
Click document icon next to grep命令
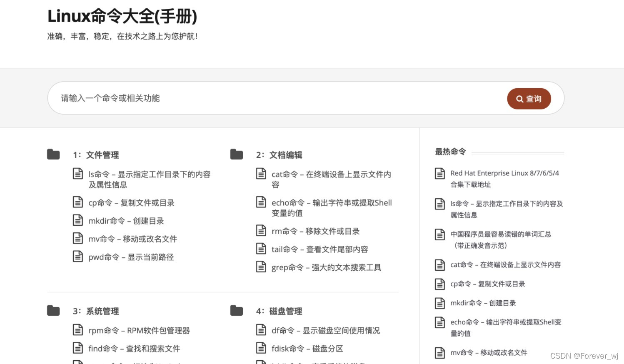[x=261, y=267]
